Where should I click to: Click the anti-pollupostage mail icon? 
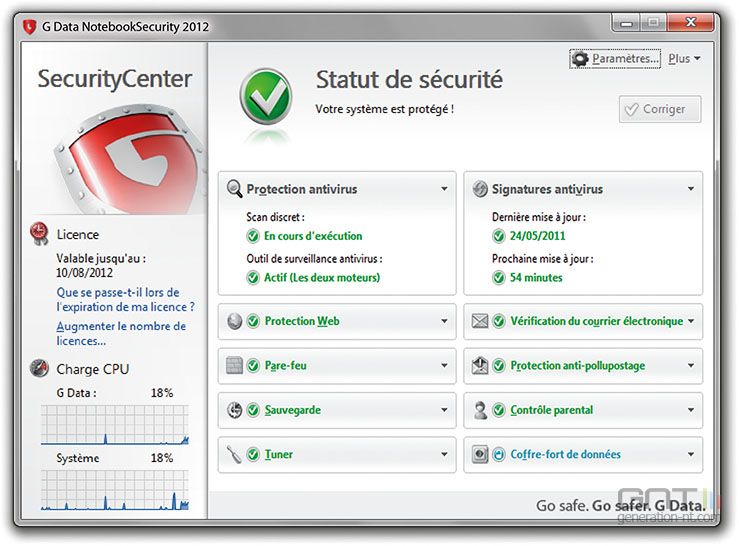(480, 365)
